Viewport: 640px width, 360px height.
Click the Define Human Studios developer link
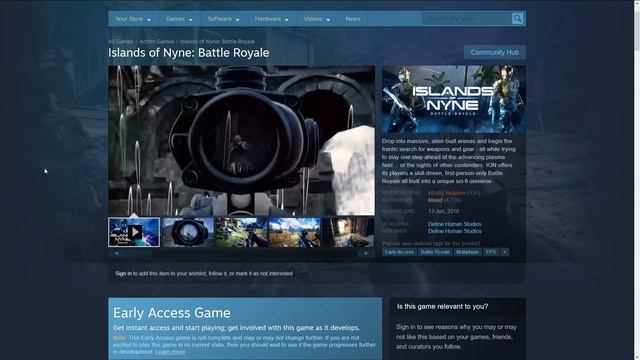point(455,224)
